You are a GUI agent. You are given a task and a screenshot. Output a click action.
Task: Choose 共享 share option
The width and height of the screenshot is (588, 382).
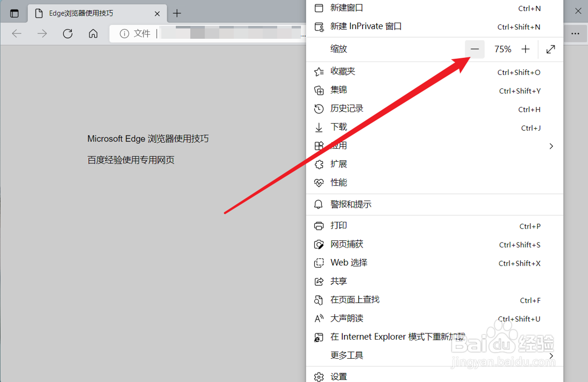[x=434, y=281]
